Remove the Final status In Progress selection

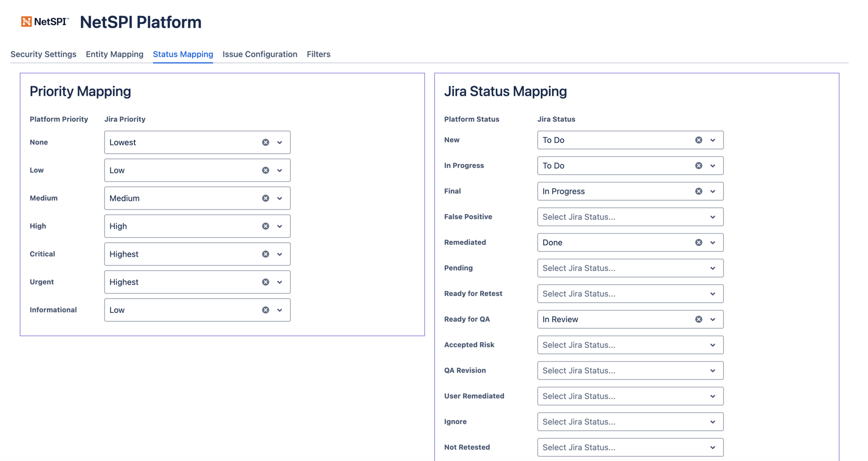point(698,191)
